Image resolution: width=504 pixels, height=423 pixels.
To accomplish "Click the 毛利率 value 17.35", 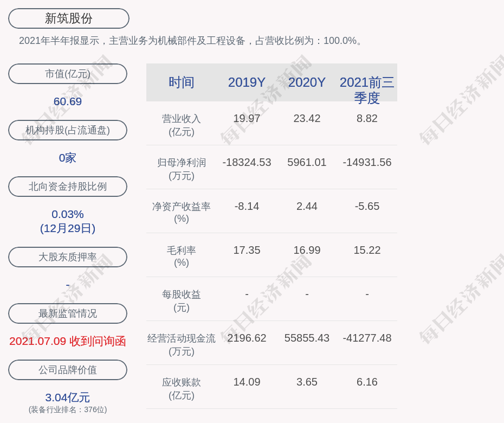I will click(x=247, y=250).
